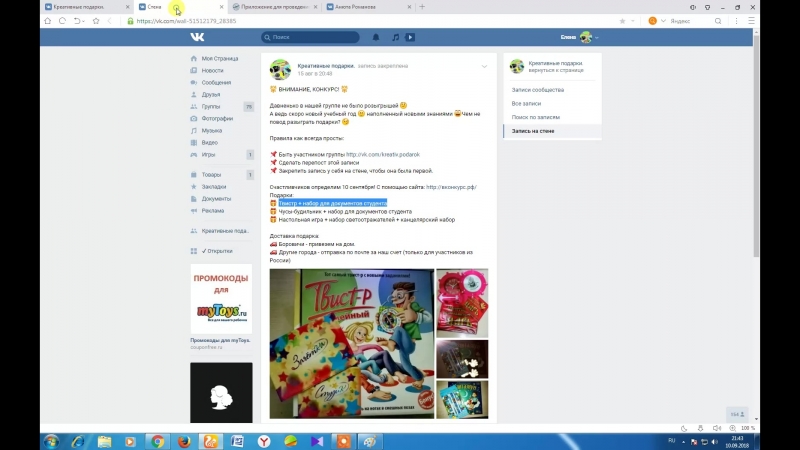Click the blue play button in VK header
800x450 pixels.
tap(410, 37)
